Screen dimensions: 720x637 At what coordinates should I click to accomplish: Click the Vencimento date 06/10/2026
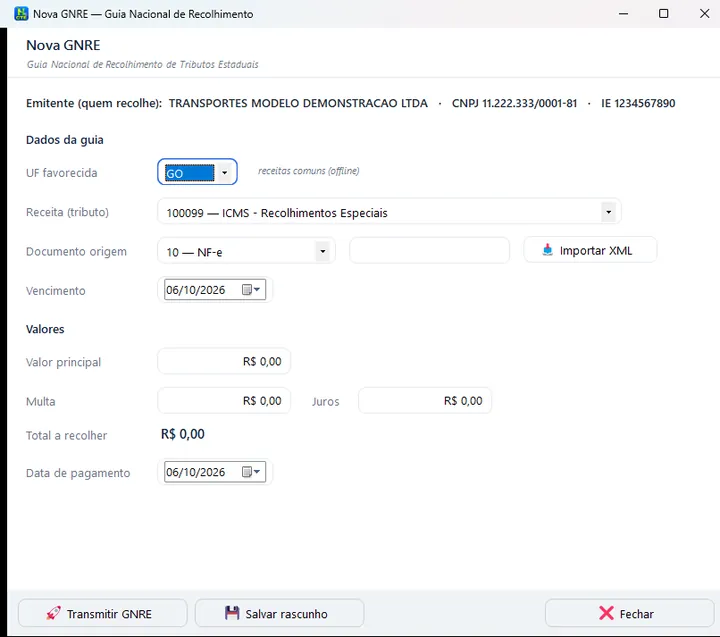196,290
